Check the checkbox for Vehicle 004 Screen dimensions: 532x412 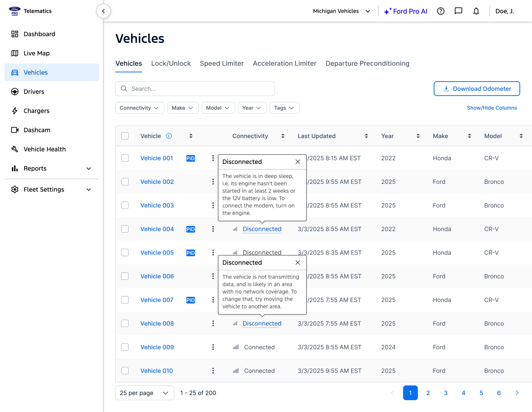tap(125, 229)
